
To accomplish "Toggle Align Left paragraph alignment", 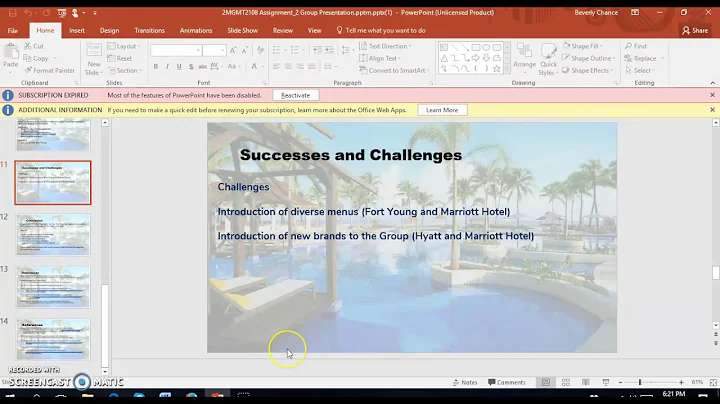I will pyautogui.click(x=276, y=67).
